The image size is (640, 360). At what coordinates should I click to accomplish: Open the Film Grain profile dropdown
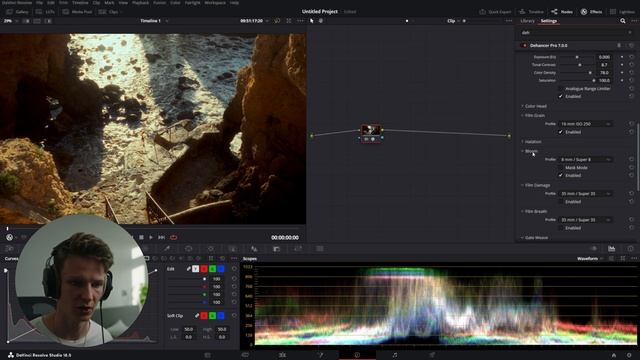coord(585,124)
